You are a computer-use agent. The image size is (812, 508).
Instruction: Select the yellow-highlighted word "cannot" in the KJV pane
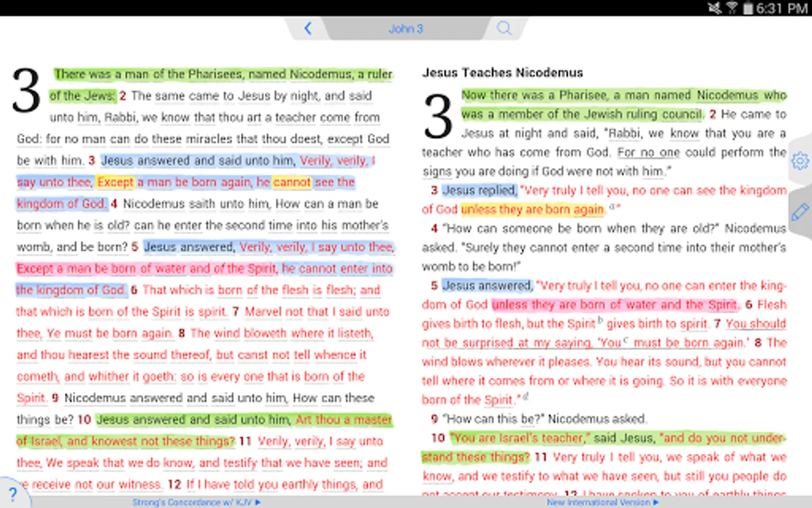click(292, 182)
